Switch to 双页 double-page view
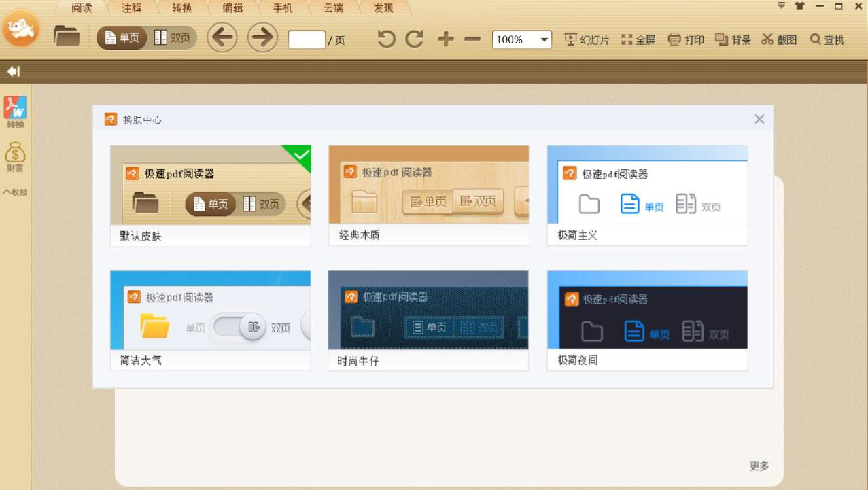 173,38
